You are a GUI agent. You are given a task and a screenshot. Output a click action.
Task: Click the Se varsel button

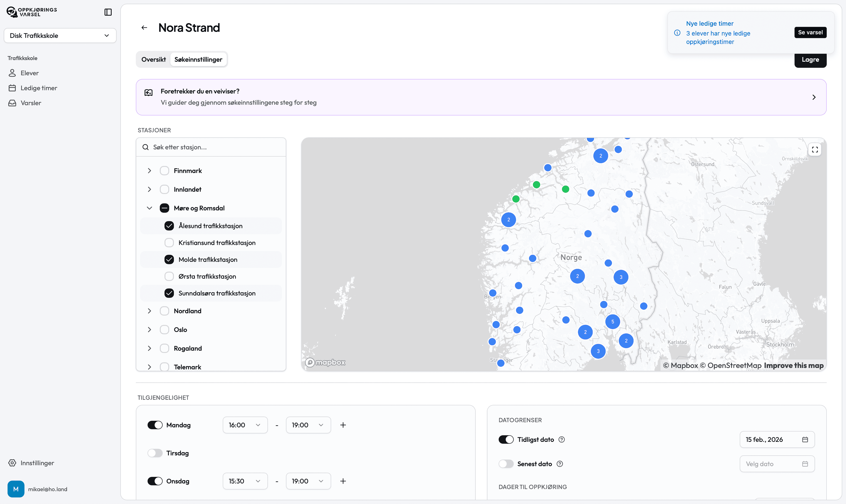click(x=810, y=32)
